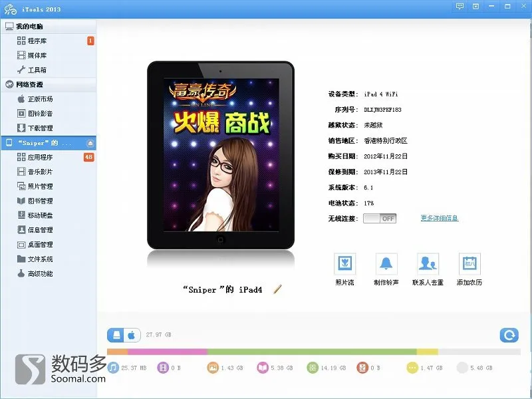Open the 工具箱 toolbox

(48, 70)
